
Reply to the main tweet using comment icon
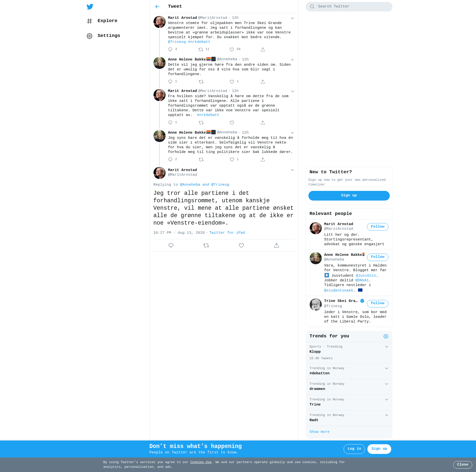(x=171, y=245)
